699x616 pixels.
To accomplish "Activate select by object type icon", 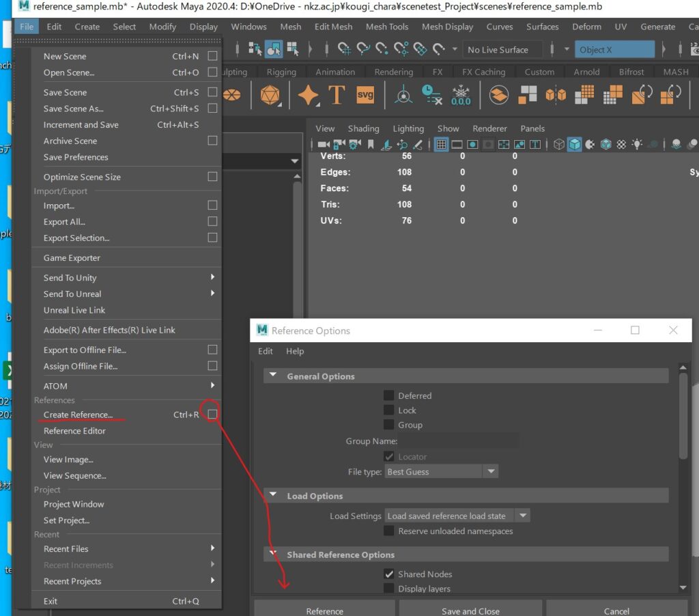I will [x=274, y=49].
